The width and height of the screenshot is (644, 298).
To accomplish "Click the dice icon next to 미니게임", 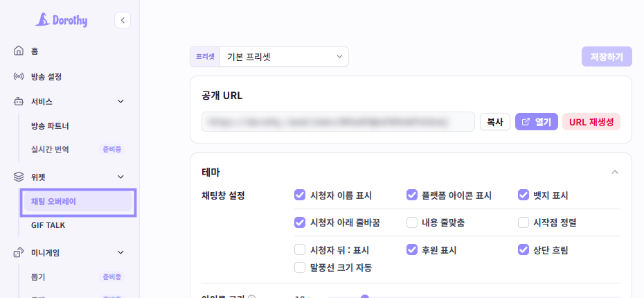I will coord(19,252).
